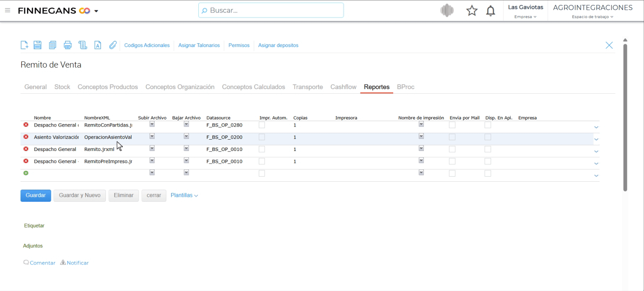Open Asignar depositos link
Screen dimensions: 644x291
pos(279,45)
